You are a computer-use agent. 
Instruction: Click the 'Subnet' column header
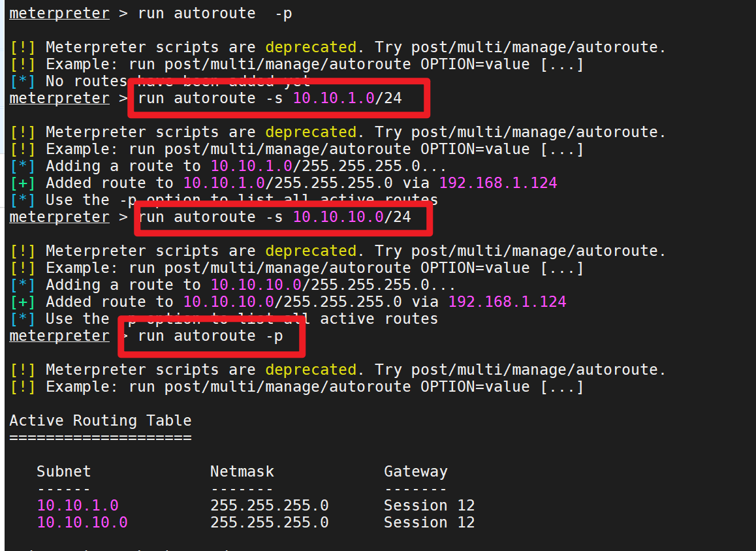(x=63, y=471)
